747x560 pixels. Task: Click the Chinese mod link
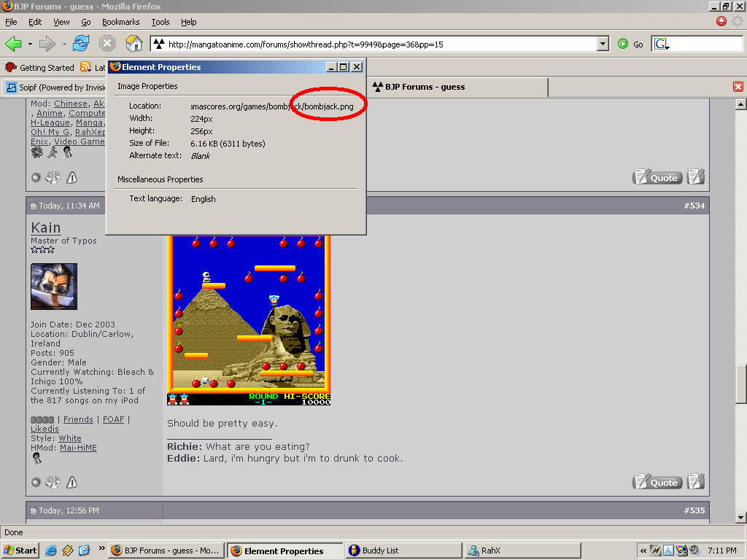click(x=71, y=104)
